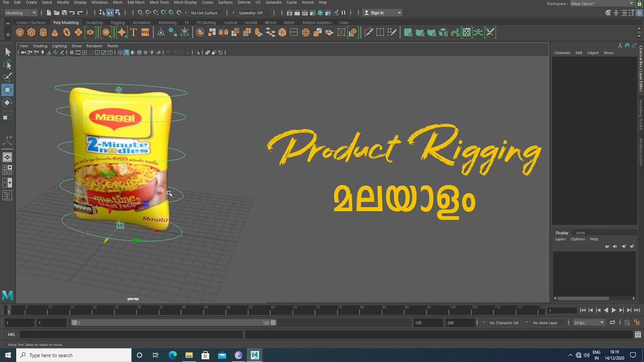Click the Multi-Cut tool shelf icon
The image size is (644, 362).
(x=368, y=33)
